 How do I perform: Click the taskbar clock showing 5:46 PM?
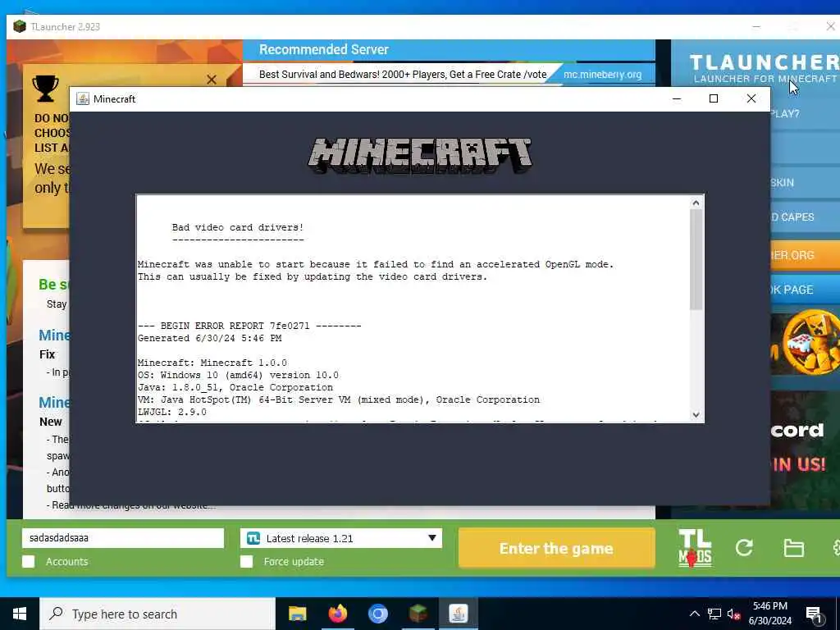[x=769, y=614]
